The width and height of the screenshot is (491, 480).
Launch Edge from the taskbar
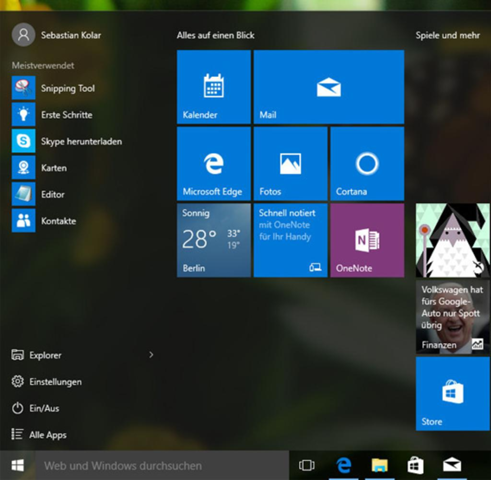343,465
